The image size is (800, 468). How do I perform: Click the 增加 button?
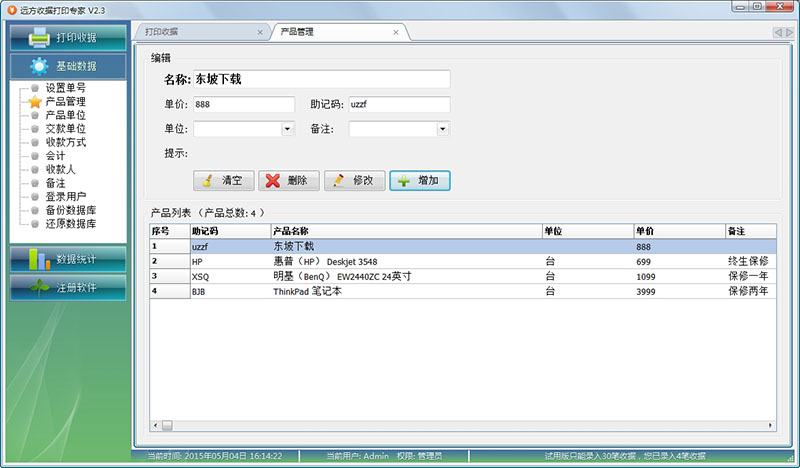click(x=420, y=181)
